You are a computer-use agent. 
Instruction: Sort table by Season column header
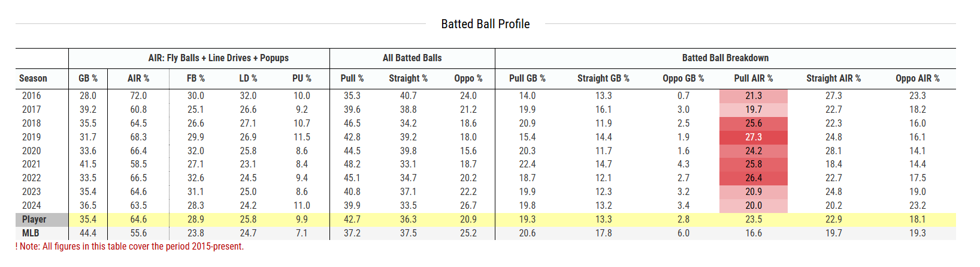[33, 79]
